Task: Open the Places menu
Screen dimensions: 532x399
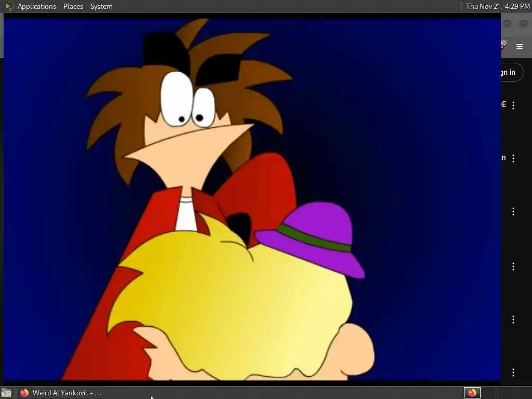Action: (x=73, y=6)
